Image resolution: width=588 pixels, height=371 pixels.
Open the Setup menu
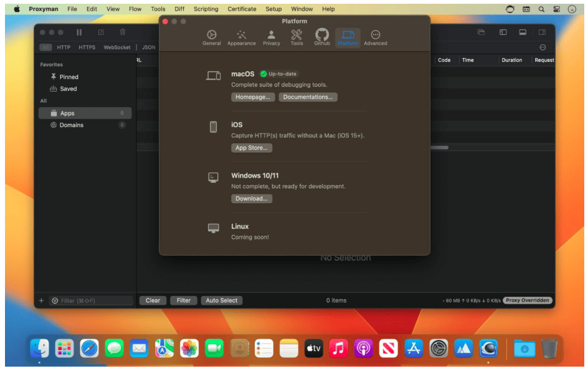[x=273, y=9]
